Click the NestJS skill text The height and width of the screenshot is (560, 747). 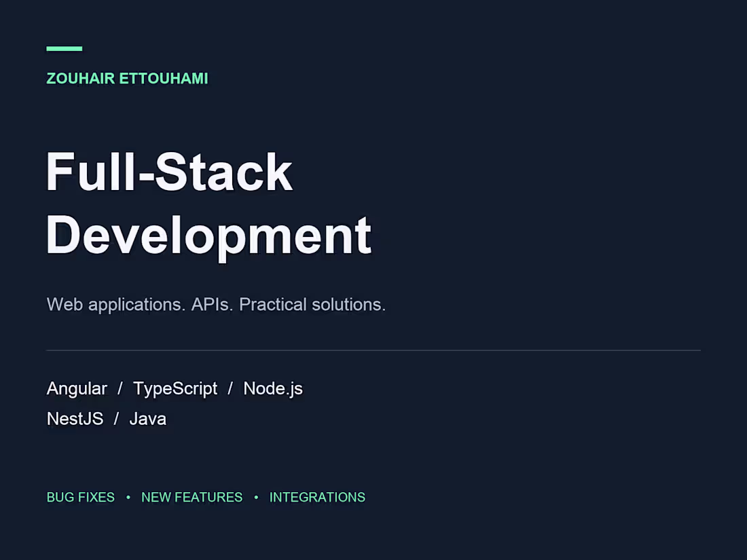pyautogui.click(x=75, y=419)
